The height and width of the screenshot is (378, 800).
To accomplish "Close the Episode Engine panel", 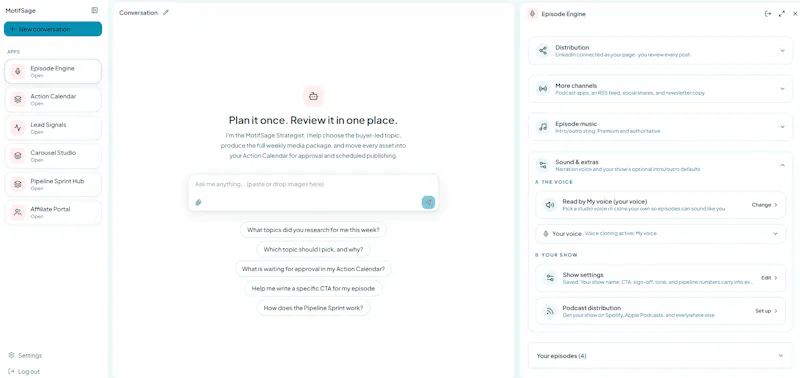I will (795, 14).
